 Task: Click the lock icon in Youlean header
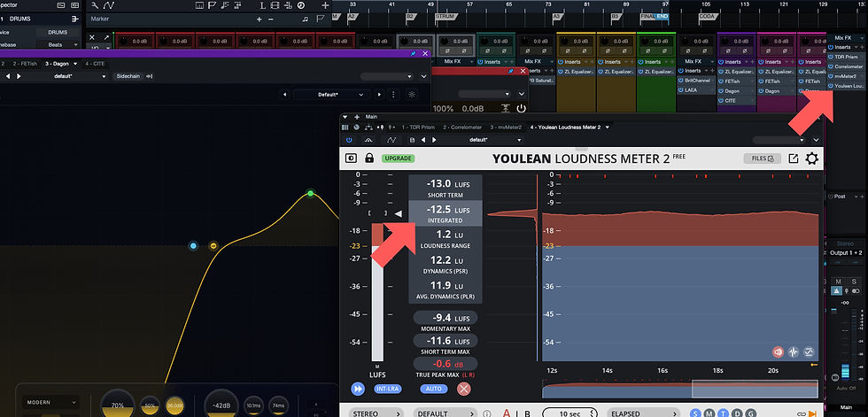coord(369,158)
